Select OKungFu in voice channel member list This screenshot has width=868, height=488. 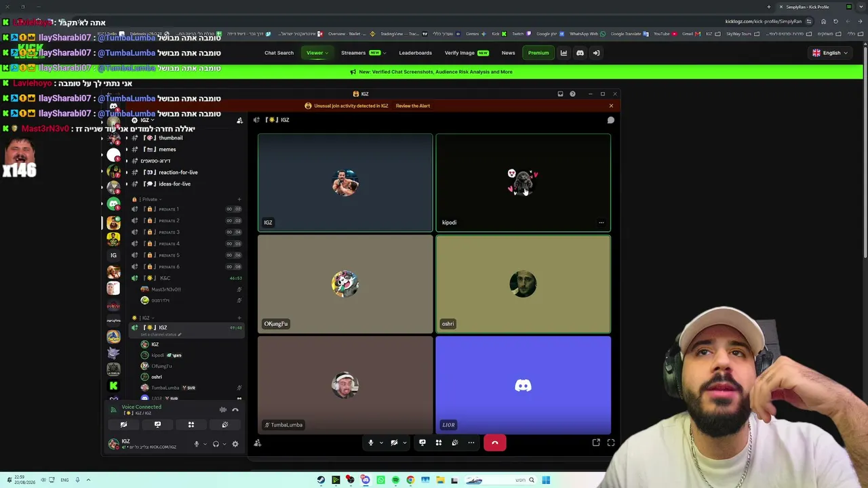(x=161, y=366)
